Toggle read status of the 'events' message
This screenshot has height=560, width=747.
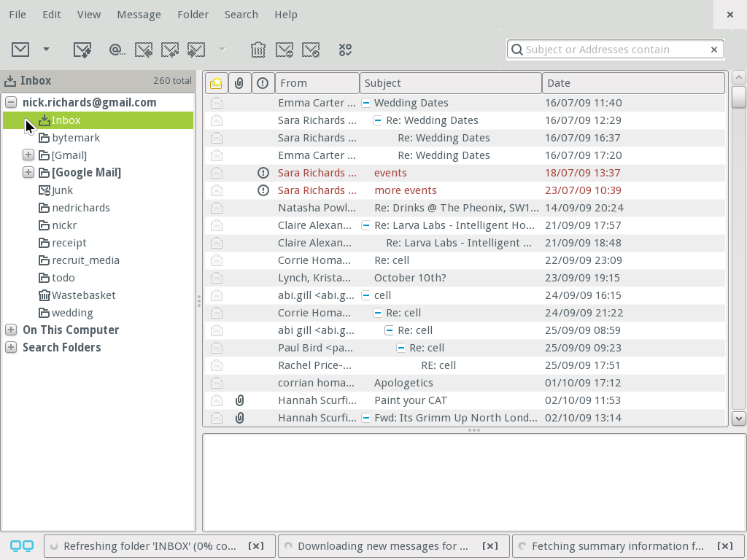tap(216, 173)
